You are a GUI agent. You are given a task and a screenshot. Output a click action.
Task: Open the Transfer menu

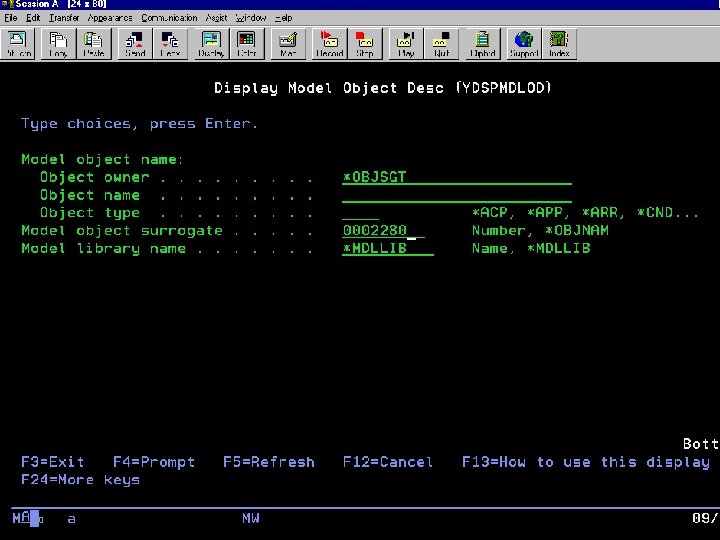64,18
